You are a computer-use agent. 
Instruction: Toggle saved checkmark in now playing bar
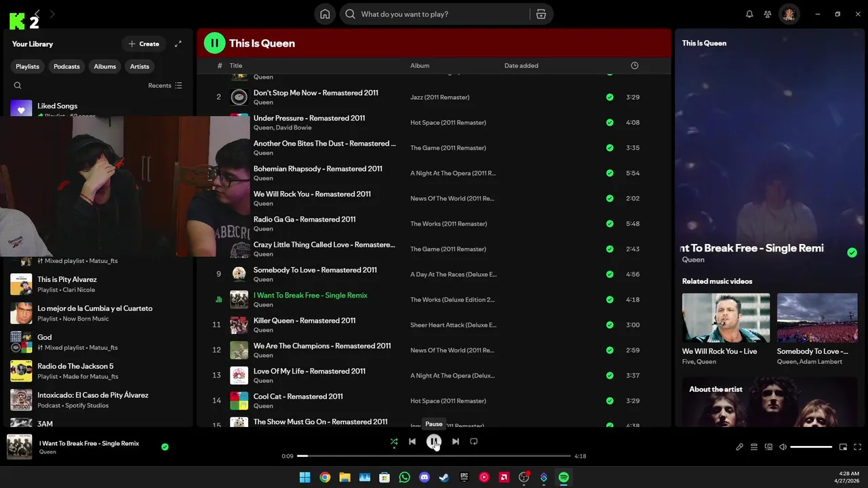click(x=165, y=447)
